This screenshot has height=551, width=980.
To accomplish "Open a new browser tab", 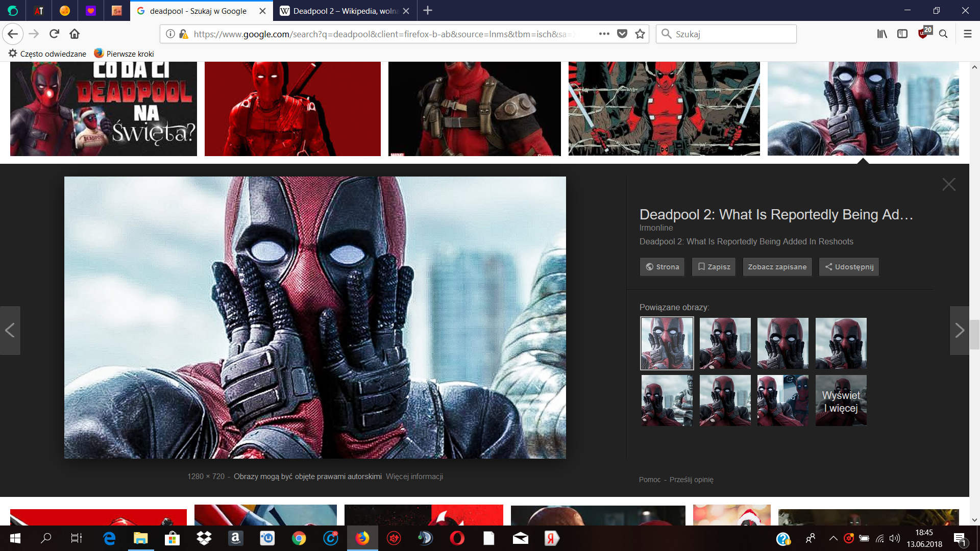I will (428, 10).
